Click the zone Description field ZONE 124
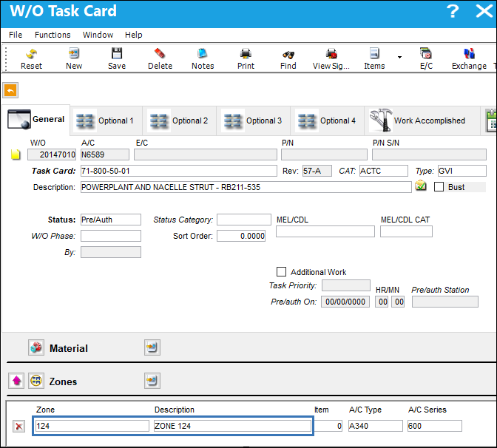The image size is (497, 448). [x=232, y=426]
